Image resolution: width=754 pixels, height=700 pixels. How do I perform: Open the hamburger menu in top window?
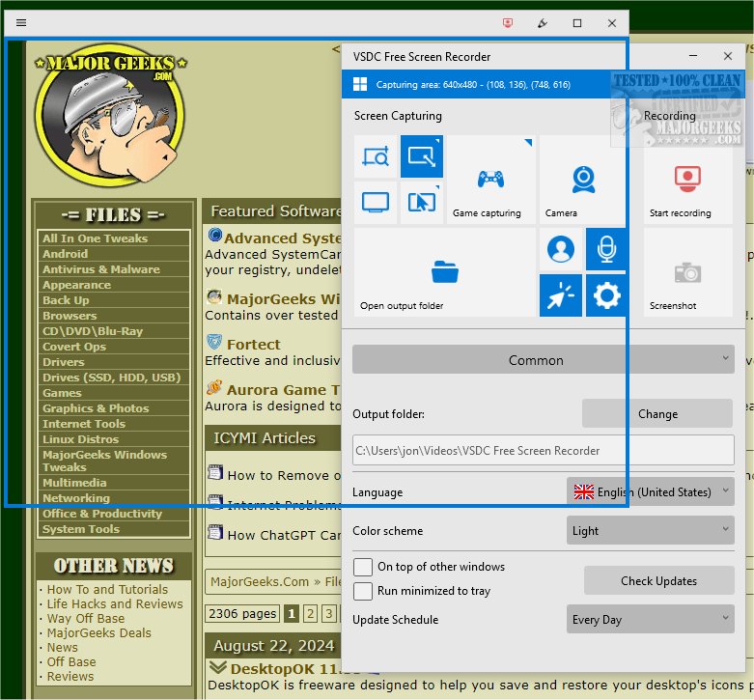21,22
